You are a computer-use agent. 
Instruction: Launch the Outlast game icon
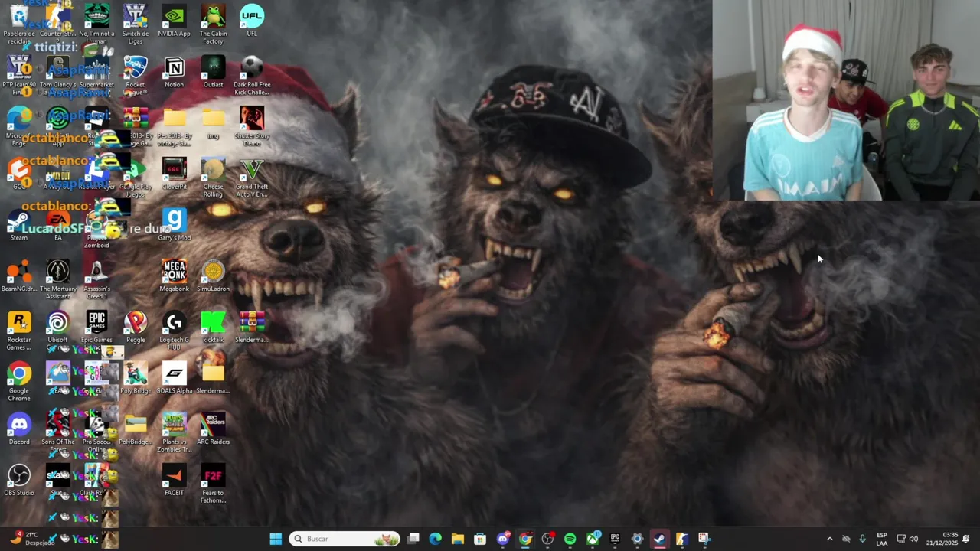click(213, 73)
